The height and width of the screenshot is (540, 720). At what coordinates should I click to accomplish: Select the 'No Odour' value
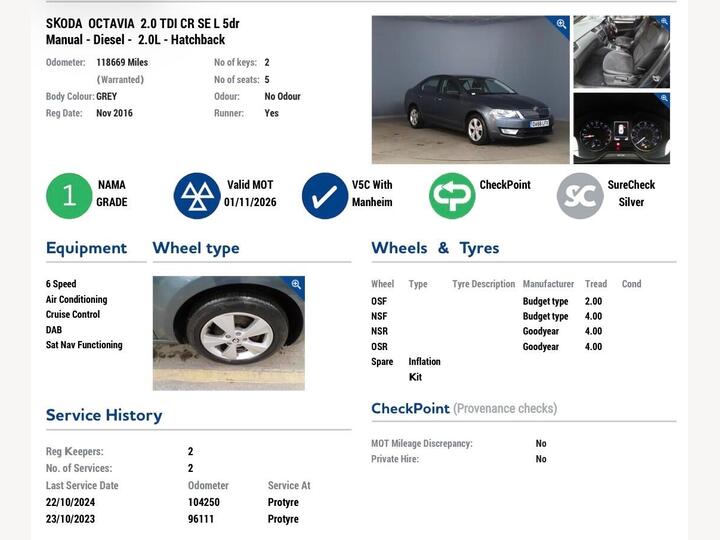point(282,96)
